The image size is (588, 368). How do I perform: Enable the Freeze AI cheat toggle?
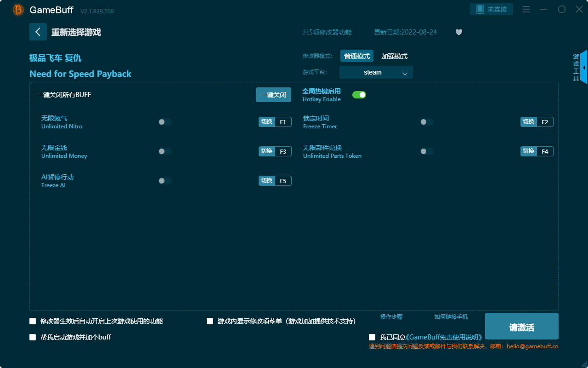[165, 180]
